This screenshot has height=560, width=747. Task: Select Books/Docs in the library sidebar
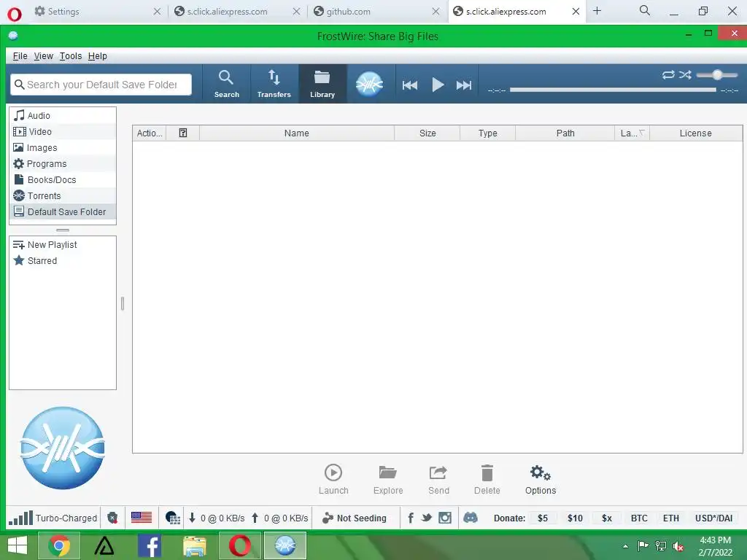click(x=63, y=179)
